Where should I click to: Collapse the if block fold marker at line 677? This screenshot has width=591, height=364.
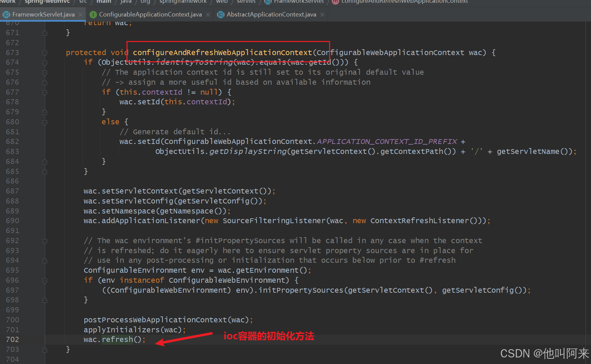pyautogui.click(x=45, y=93)
